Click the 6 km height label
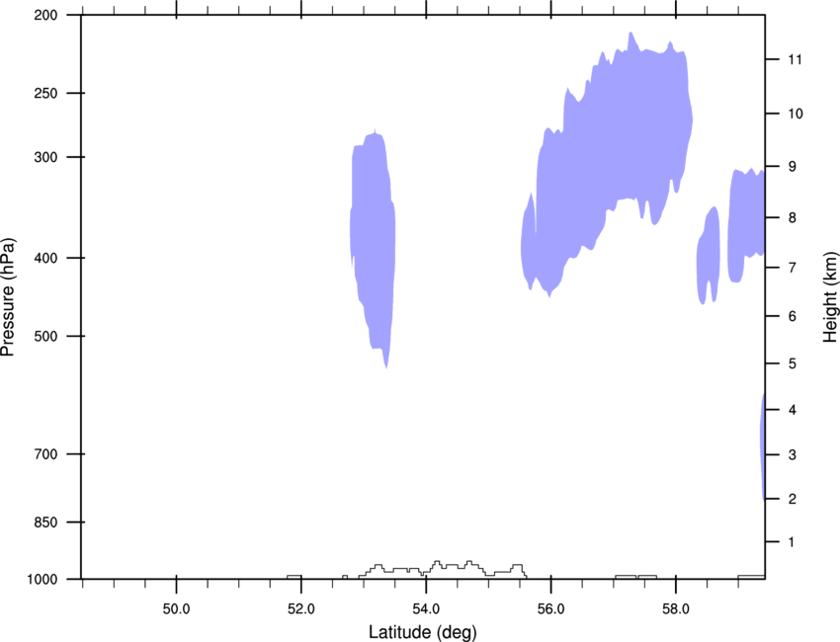The height and width of the screenshot is (642, 840). pos(793,316)
